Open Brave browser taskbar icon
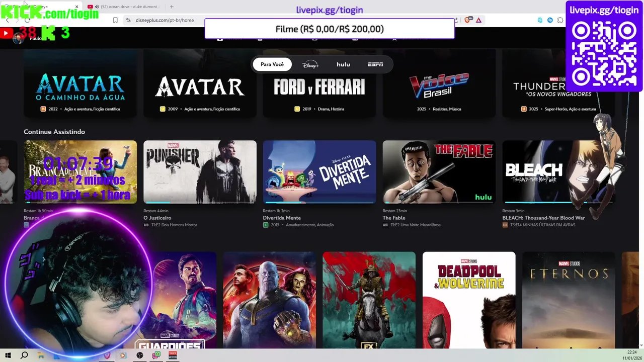This screenshot has width=644, height=362. click(x=107, y=355)
